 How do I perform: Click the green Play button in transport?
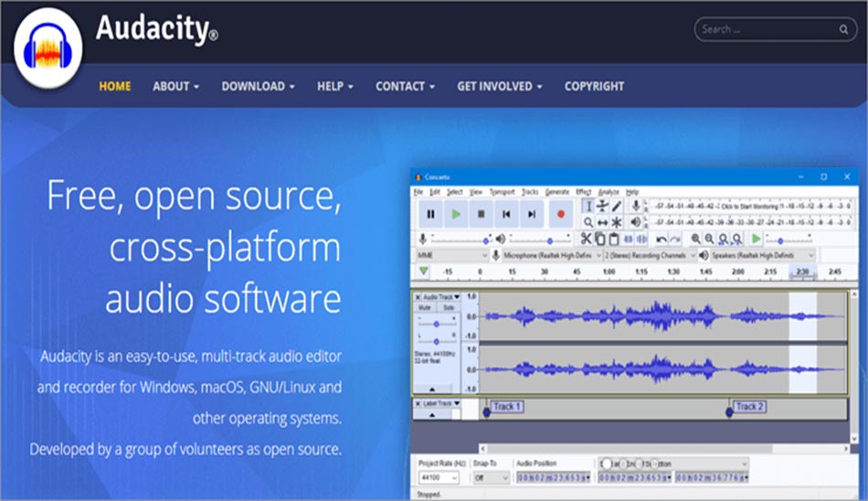tap(456, 214)
